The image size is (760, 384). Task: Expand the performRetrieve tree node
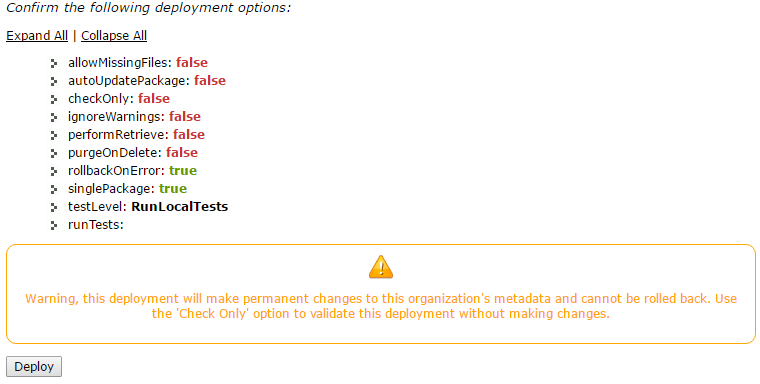pos(54,135)
